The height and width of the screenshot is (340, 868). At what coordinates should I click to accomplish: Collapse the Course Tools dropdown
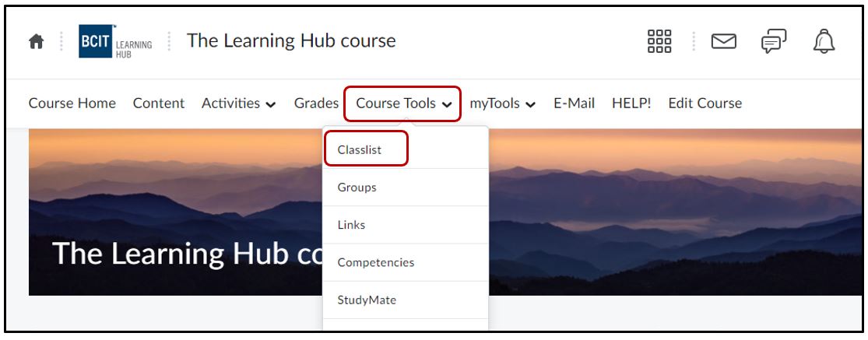403,103
